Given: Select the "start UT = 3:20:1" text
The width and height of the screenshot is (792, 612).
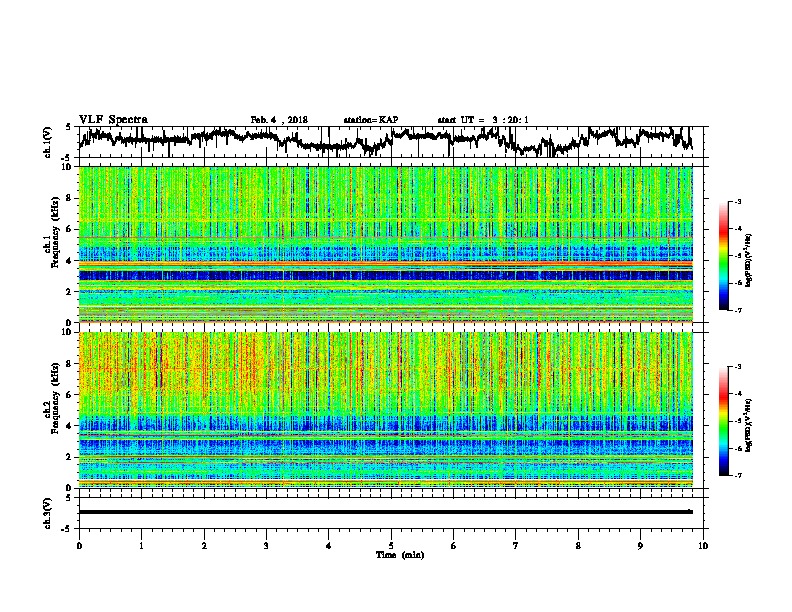Looking at the screenshot, I should [x=482, y=120].
